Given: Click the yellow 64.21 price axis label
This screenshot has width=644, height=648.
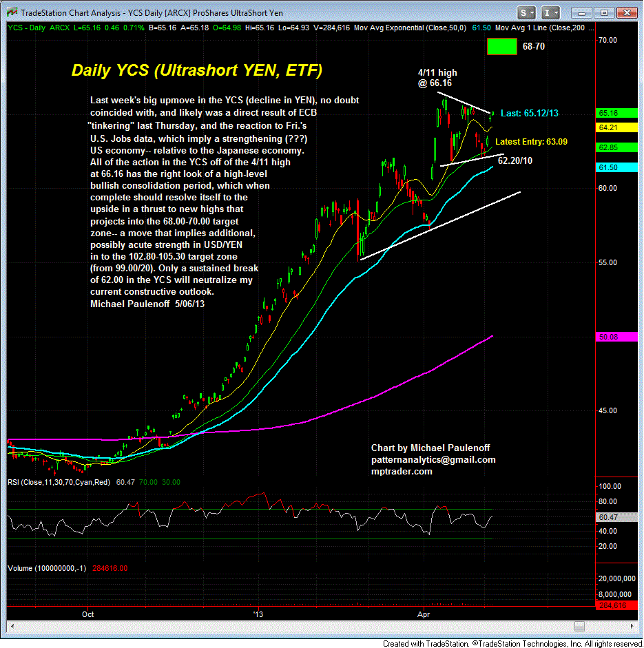Looking at the screenshot, I should point(616,127).
